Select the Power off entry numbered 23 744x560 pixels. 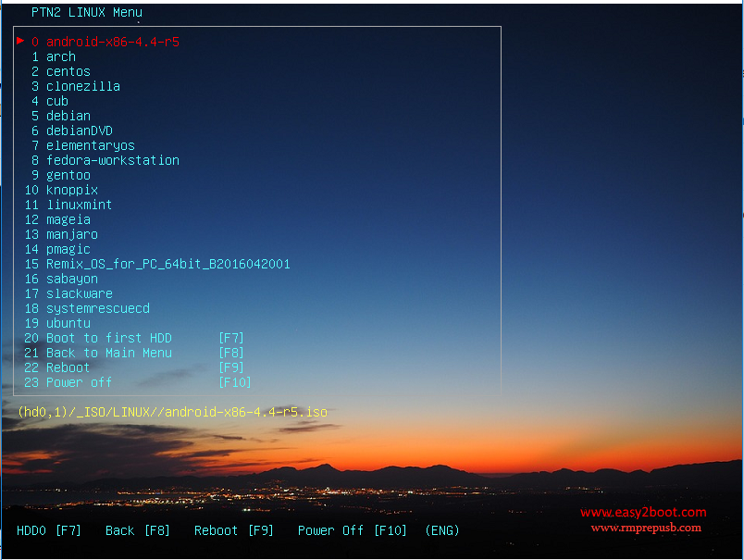tap(138, 382)
